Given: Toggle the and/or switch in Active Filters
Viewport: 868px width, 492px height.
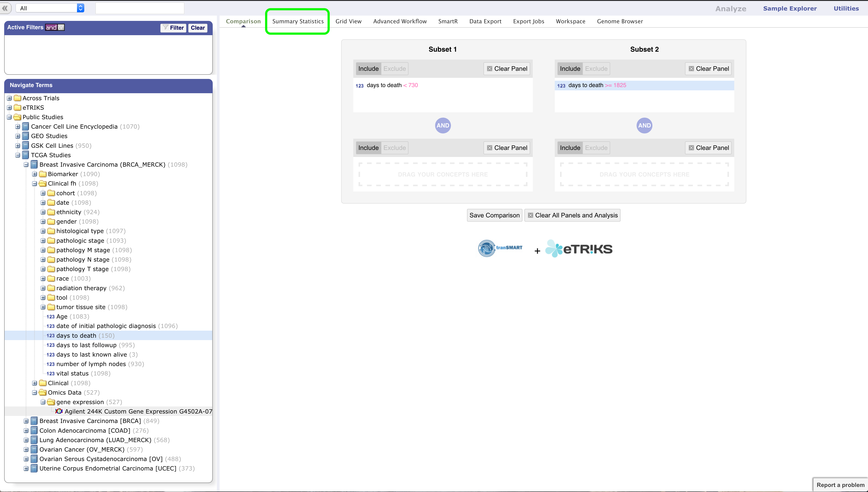Looking at the screenshot, I should coord(55,27).
